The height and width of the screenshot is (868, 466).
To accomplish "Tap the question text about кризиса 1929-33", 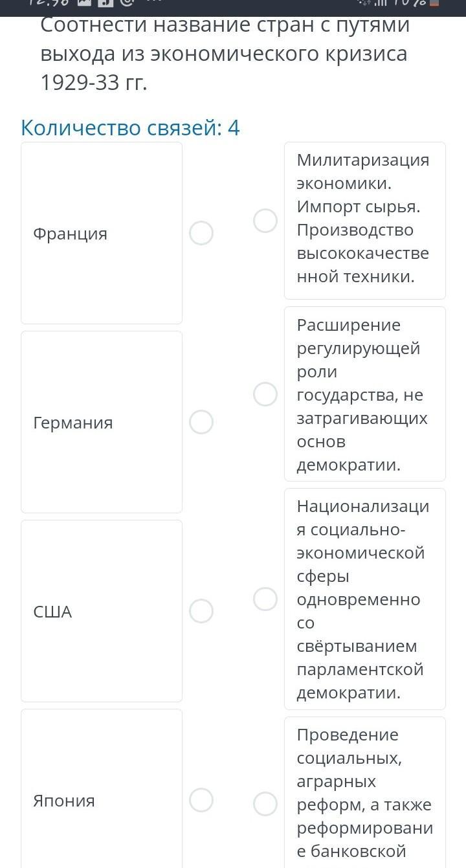I will click(x=225, y=54).
